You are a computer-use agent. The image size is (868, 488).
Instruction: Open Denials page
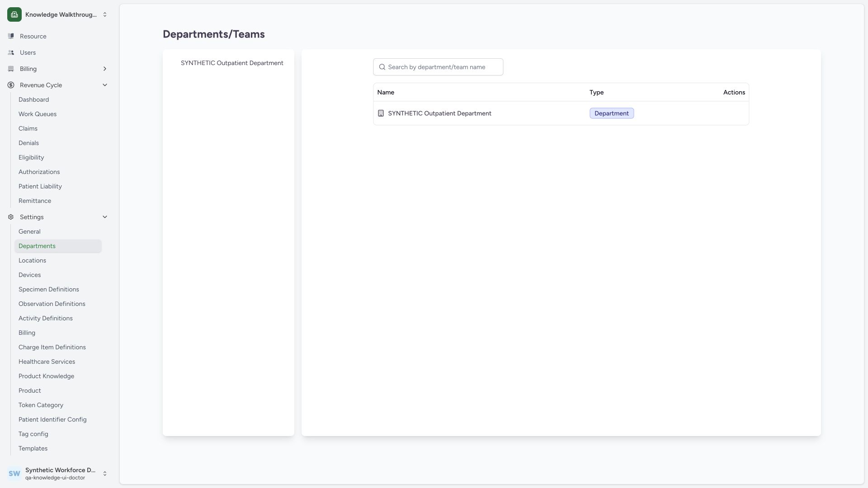pos(28,143)
